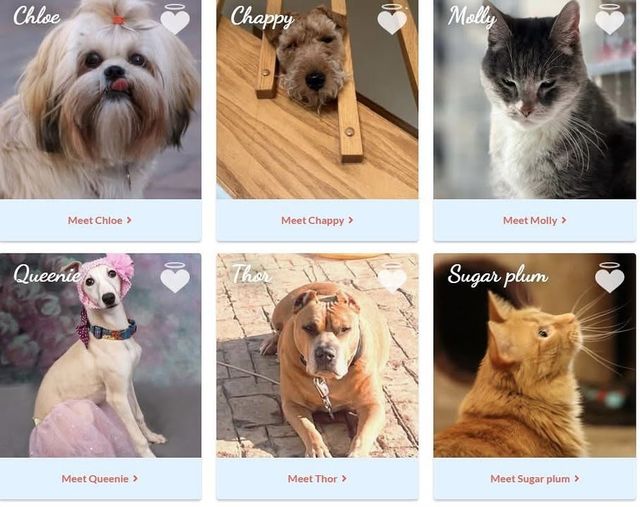Open the Meet Sugar plum link
This screenshot has height=507, width=640.
pos(535,478)
